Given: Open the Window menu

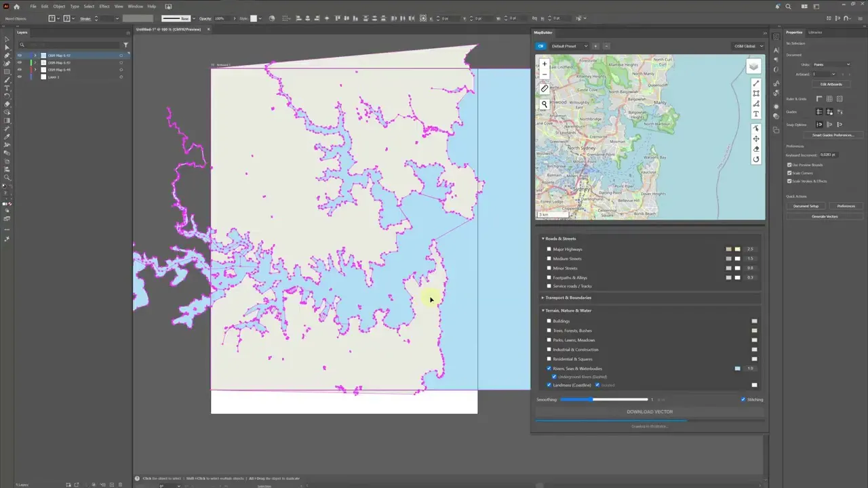Looking at the screenshot, I should click(135, 6).
